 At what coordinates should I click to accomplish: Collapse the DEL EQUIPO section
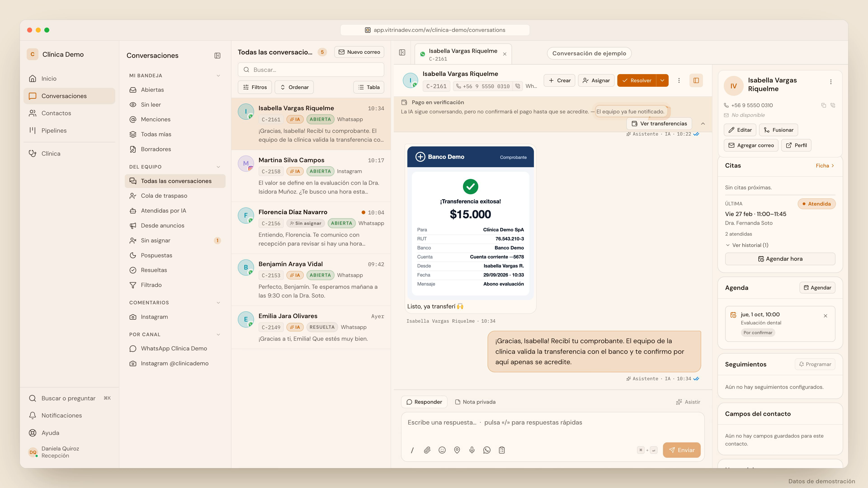click(x=218, y=167)
